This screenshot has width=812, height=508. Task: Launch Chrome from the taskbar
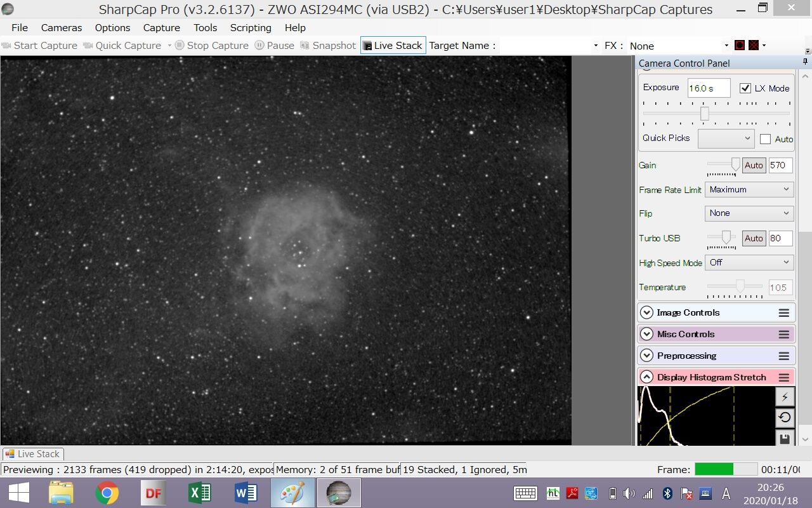(x=107, y=493)
